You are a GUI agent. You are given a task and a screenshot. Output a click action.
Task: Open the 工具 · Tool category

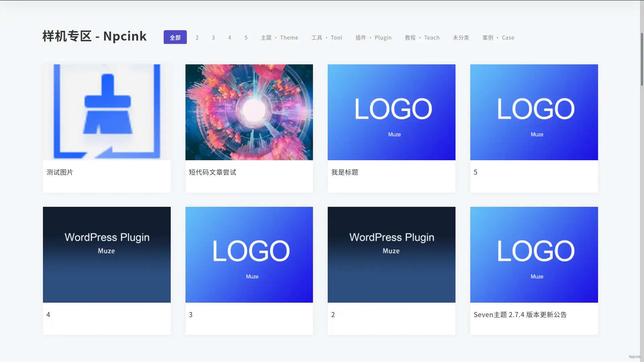[327, 38]
